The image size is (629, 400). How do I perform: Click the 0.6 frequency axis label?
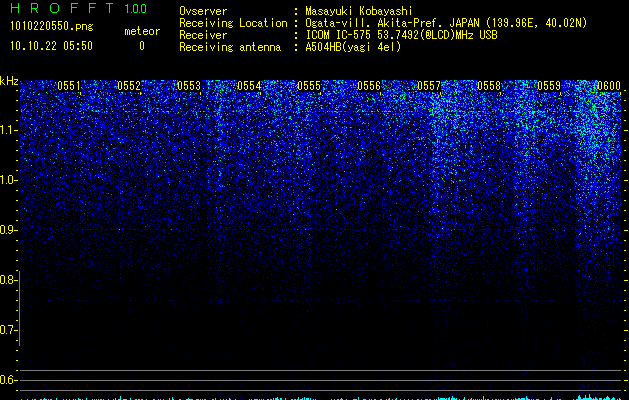(x=7, y=380)
